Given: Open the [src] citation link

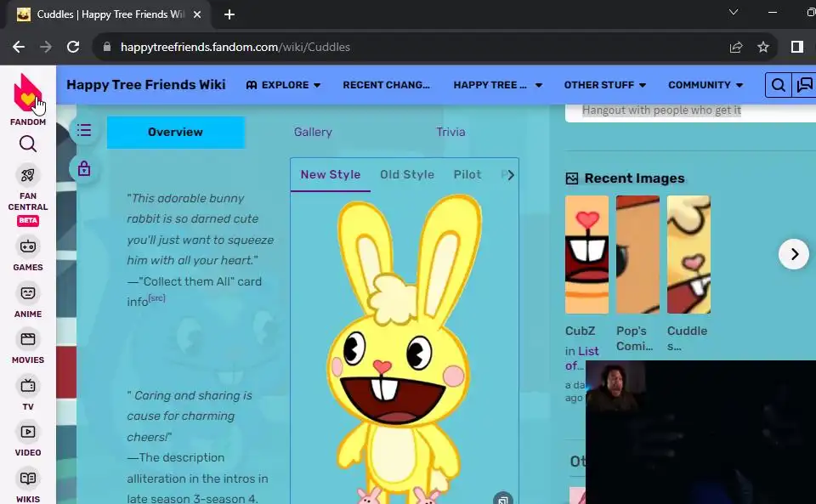Looking at the screenshot, I should 156,298.
